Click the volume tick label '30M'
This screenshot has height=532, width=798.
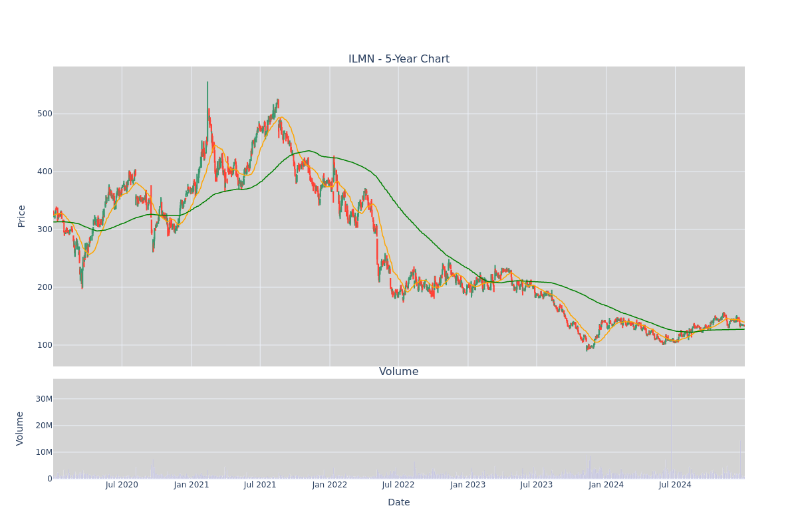click(x=44, y=399)
